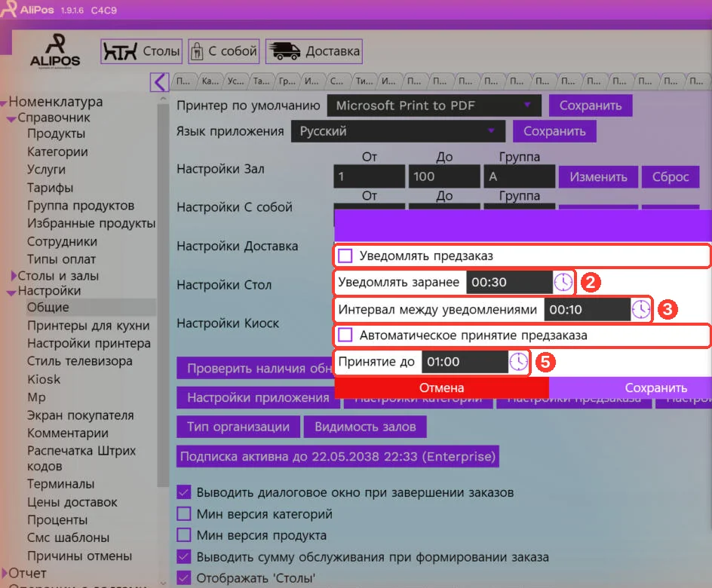This screenshot has height=588, width=712.
Task: Click Видимость залов button
Action: pyautogui.click(x=365, y=427)
